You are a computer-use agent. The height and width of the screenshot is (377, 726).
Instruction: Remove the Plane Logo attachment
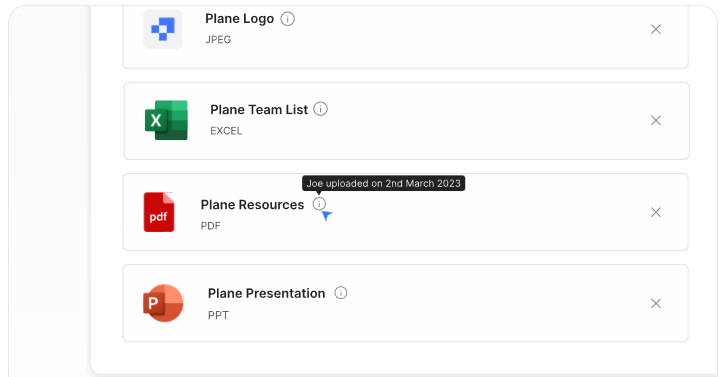pyautogui.click(x=656, y=29)
